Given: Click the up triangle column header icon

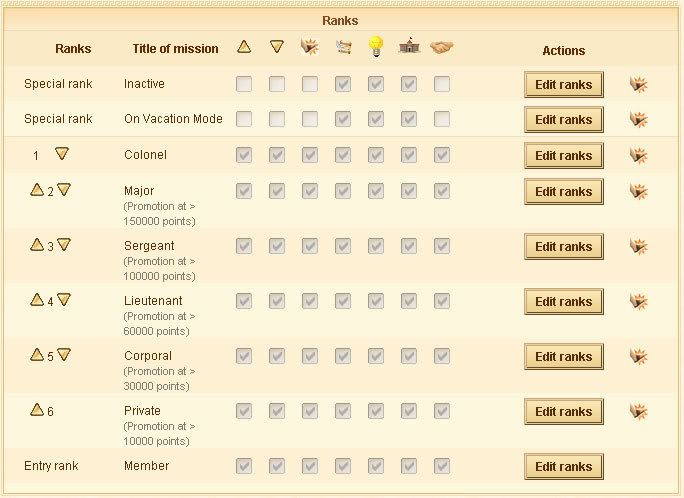Looking at the screenshot, I should [244, 47].
